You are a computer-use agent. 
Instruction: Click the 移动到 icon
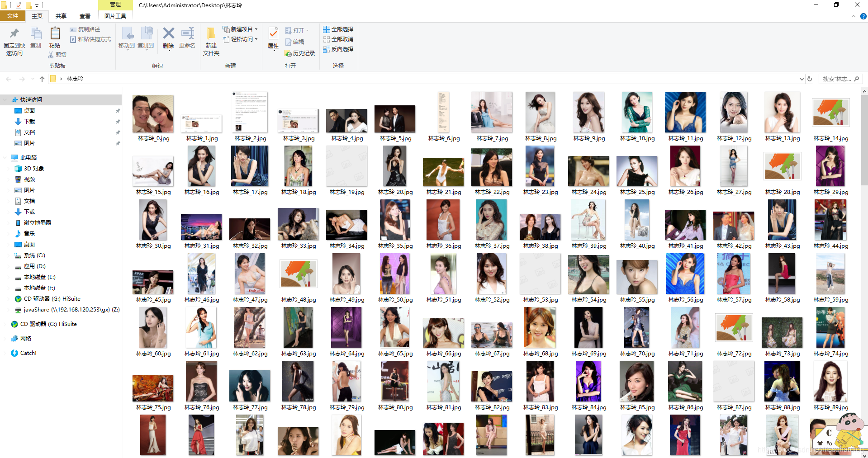127,33
